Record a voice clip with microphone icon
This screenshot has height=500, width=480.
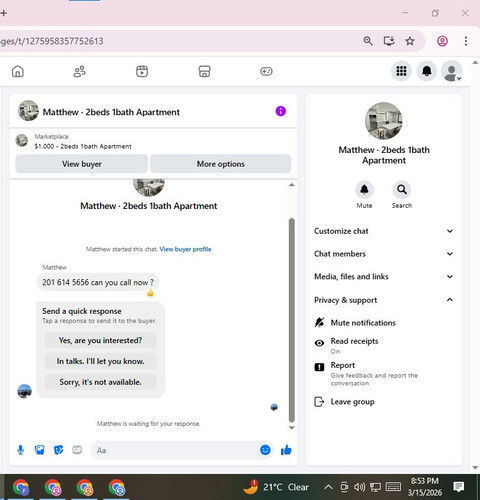click(x=20, y=450)
